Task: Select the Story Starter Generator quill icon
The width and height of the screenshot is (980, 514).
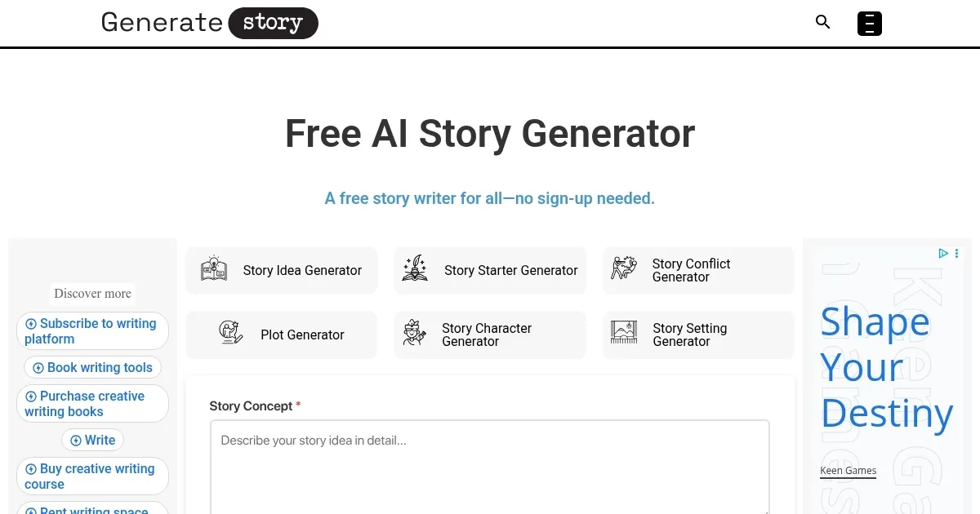Action: pyautogui.click(x=414, y=269)
